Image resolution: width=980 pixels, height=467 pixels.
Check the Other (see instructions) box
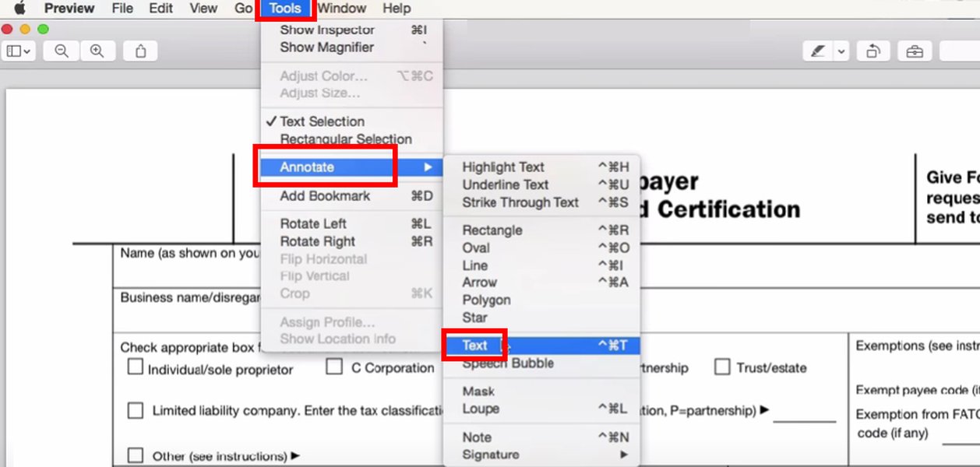point(136,455)
